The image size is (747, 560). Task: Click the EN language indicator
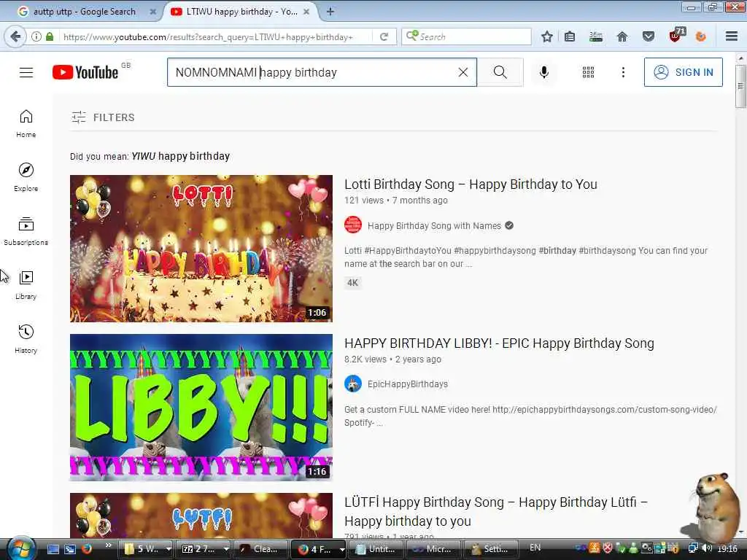point(535,548)
